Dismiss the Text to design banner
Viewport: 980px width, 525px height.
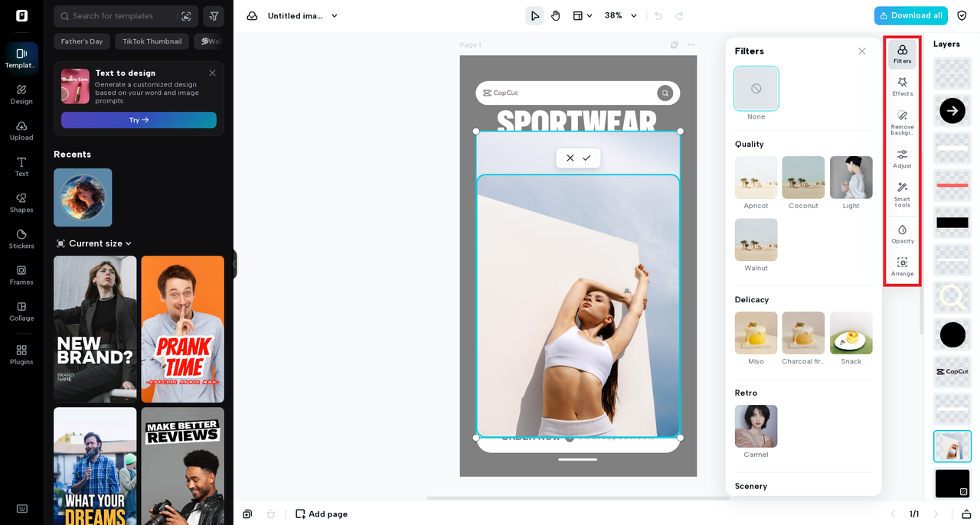(212, 73)
